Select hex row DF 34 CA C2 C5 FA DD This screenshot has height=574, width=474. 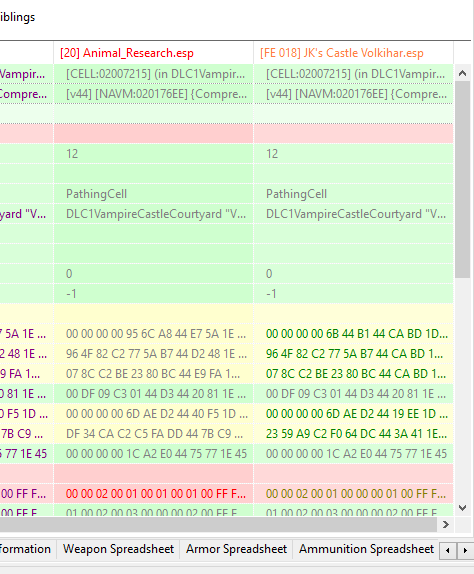(x=153, y=434)
